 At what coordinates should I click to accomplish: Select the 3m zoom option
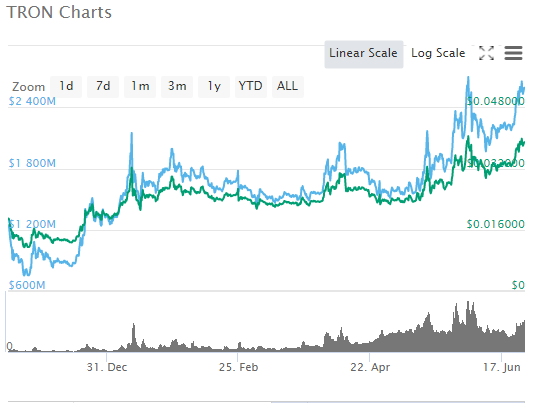[177, 86]
